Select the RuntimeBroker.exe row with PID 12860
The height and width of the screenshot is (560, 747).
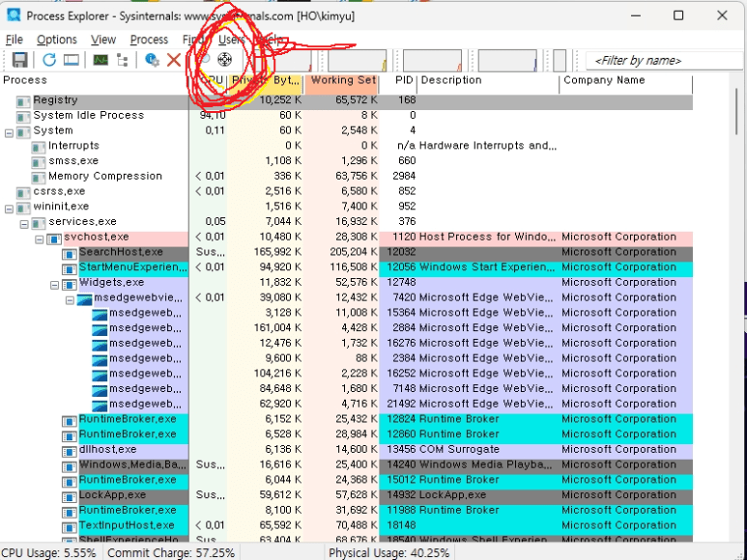pos(347,434)
